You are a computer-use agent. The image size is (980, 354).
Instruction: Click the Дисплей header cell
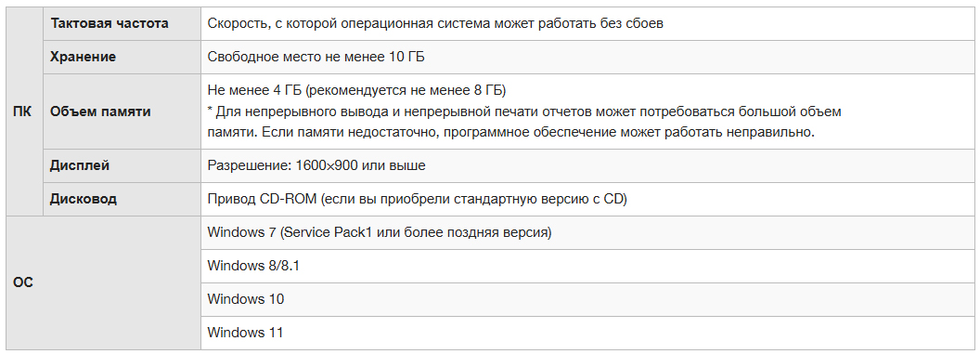point(122,165)
